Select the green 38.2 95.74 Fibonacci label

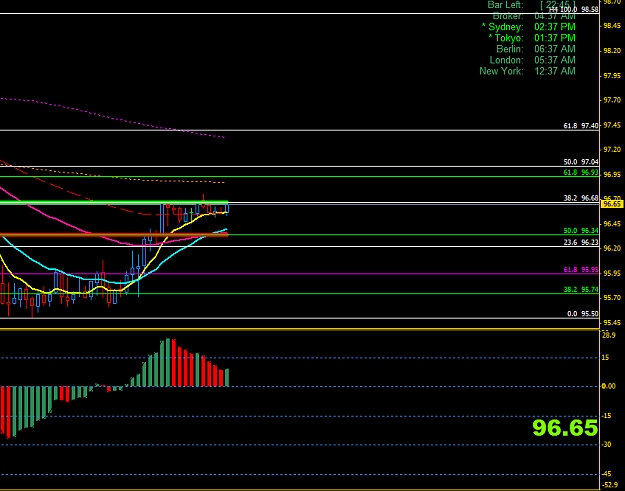(x=581, y=290)
